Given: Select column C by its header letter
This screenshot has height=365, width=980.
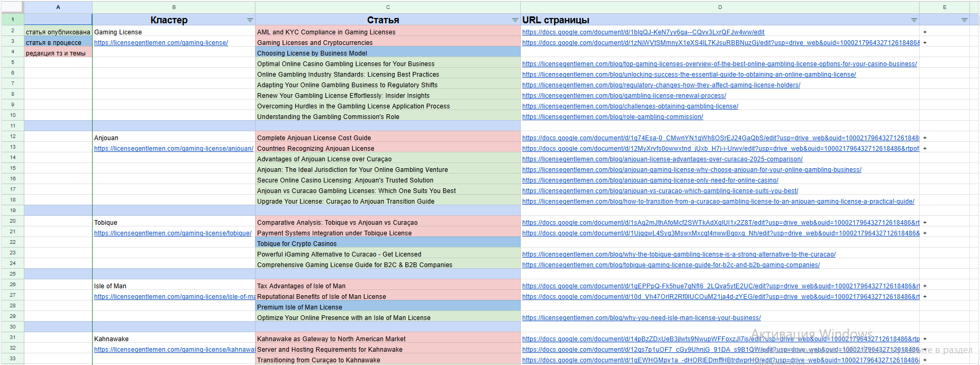Looking at the screenshot, I should (x=388, y=7).
